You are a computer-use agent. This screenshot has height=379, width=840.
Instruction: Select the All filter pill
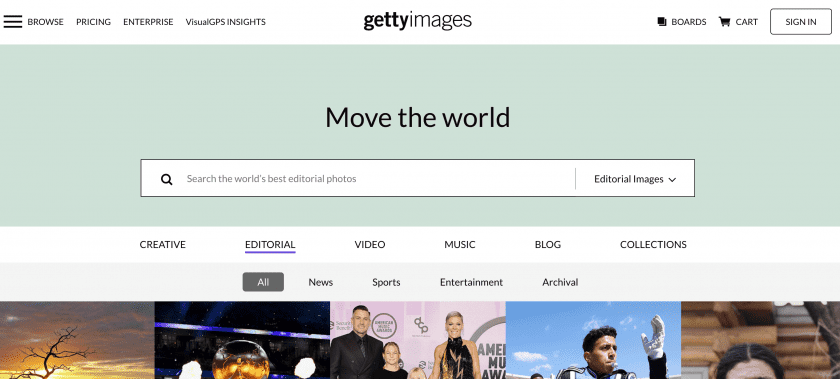click(x=263, y=282)
